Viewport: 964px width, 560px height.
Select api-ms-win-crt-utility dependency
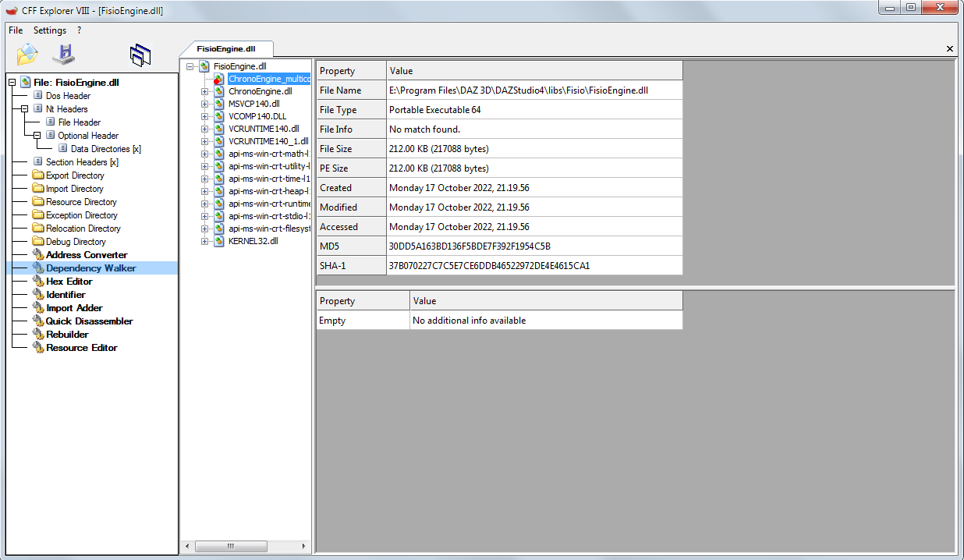tap(269, 166)
